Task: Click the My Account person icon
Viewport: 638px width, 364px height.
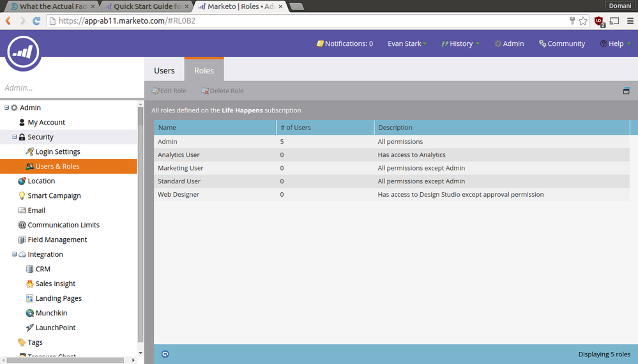Action: point(22,122)
